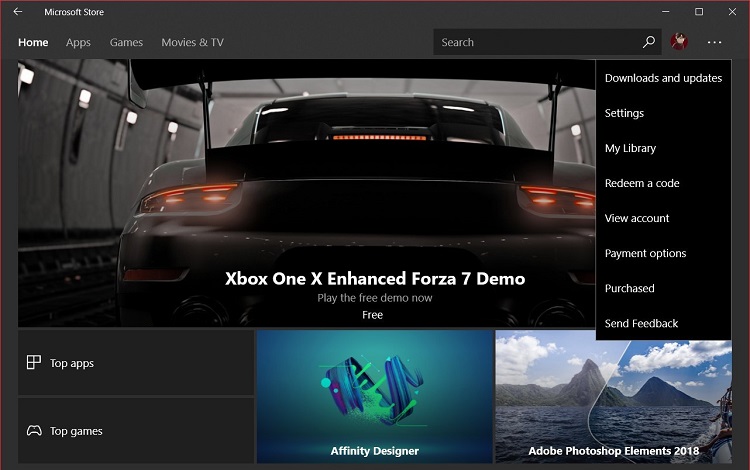750x470 pixels.
Task: Open the Affinity Designer tile
Action: (x=375, y=396)
